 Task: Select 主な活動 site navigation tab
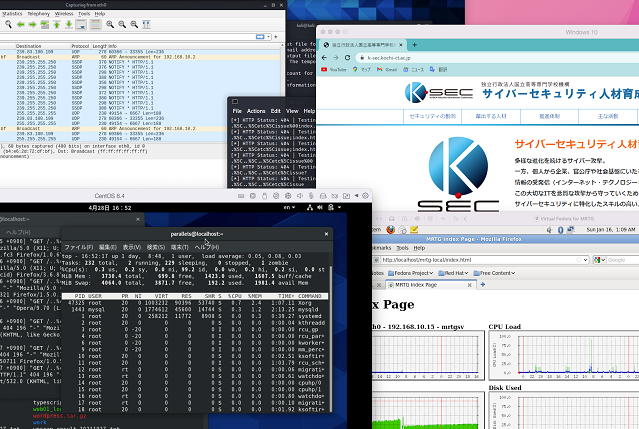coord(608,116)
